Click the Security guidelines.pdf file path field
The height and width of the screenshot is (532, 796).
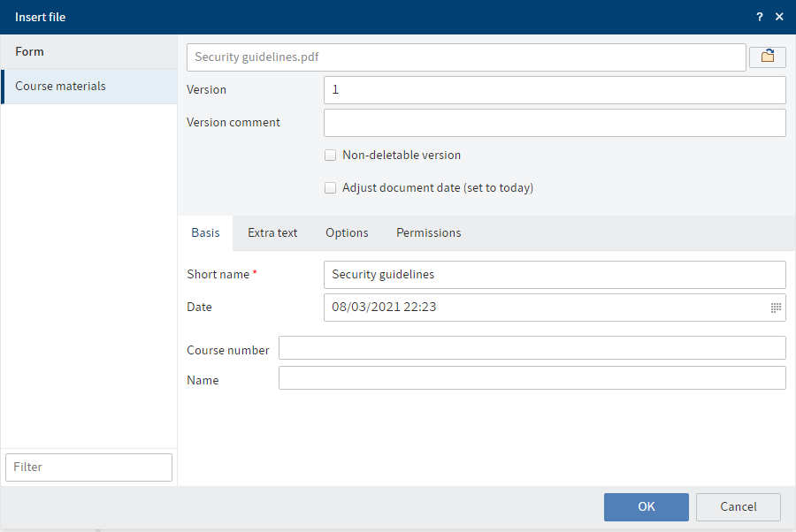[466, 57]
